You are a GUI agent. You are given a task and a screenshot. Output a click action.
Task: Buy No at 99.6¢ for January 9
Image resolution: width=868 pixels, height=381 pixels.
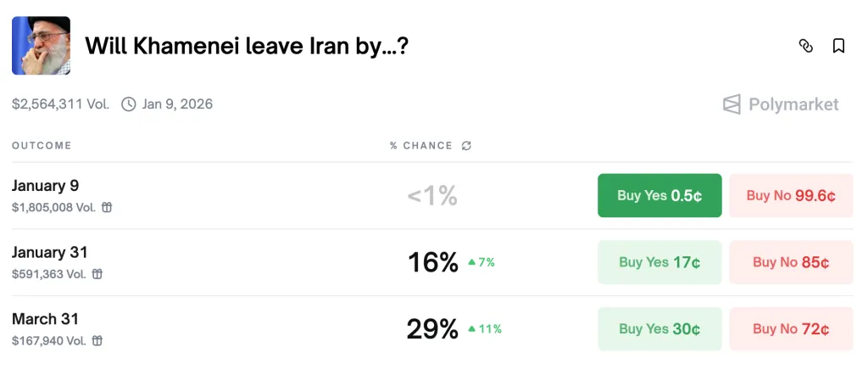(x=791, y=196)
